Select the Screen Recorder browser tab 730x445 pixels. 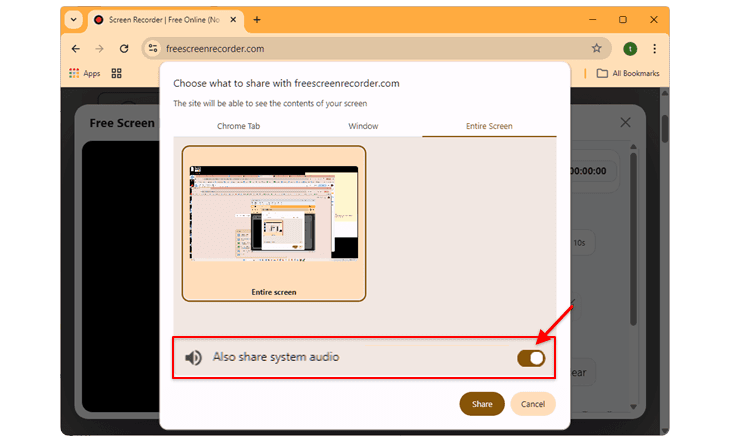coord(165,20)
